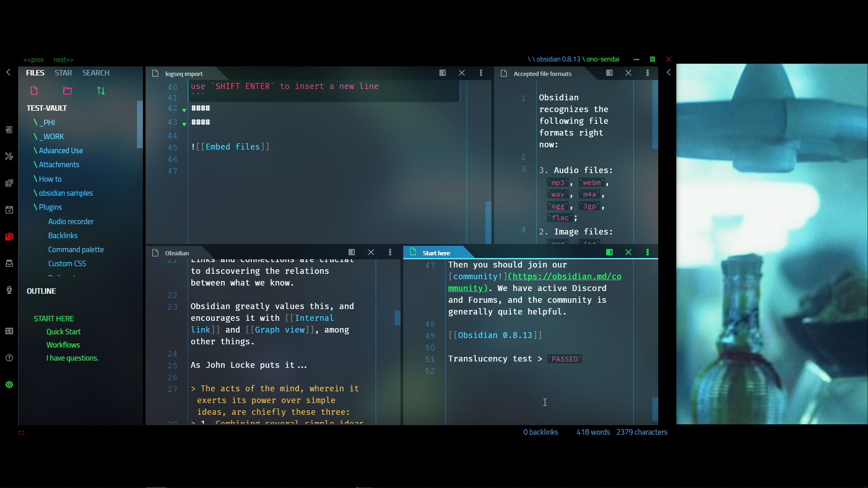Viewport: 868px width, 488px height.
Task: Click the sort/order toggle icon in files panel
Action: point(101,90)
